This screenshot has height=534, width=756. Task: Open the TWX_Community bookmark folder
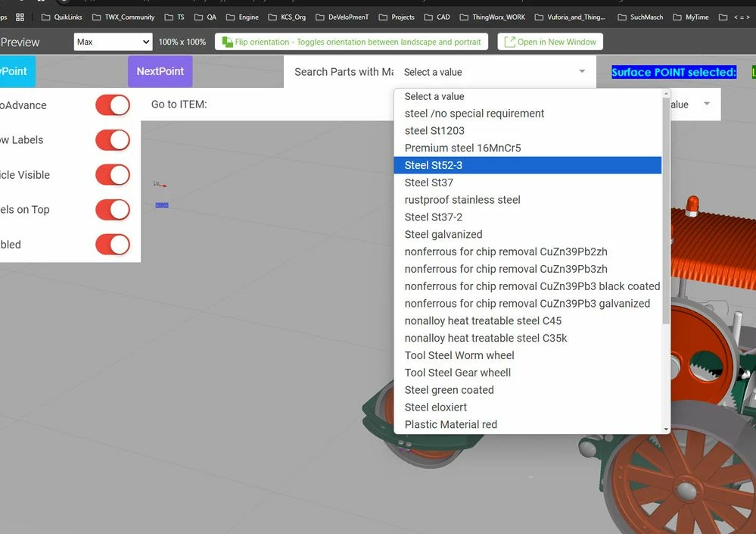click(x=123, y=17)
